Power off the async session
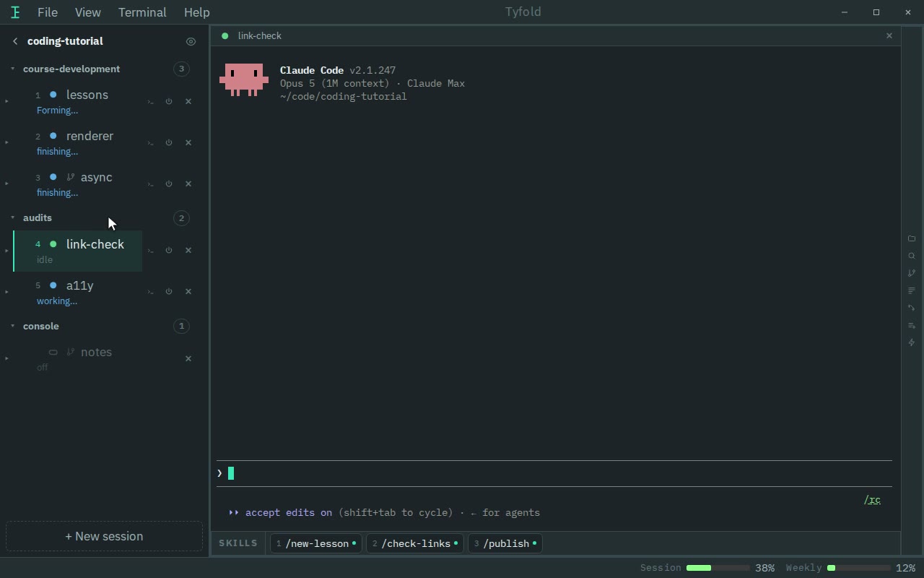Image resolution: width=924 pixels, height=578 pixels. 169,184
